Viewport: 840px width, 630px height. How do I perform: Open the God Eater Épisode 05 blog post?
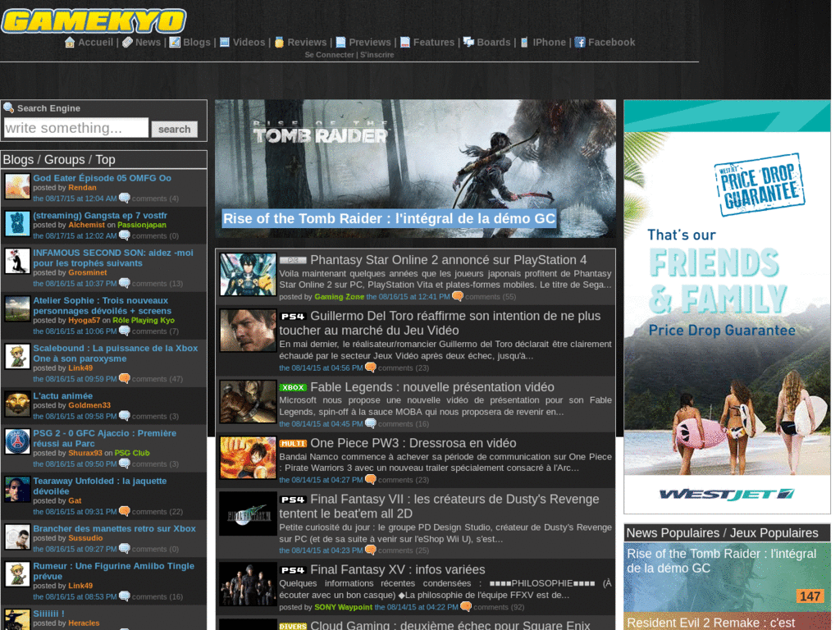point(102,178)
